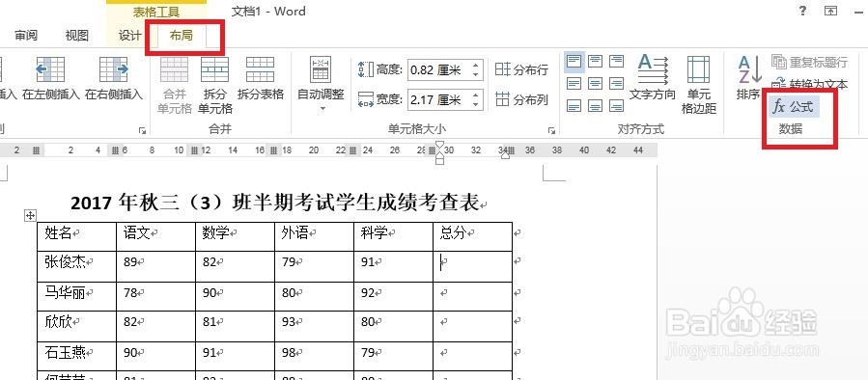Click the Merge Cells (合并单元格) icon

tap(175, 69)
